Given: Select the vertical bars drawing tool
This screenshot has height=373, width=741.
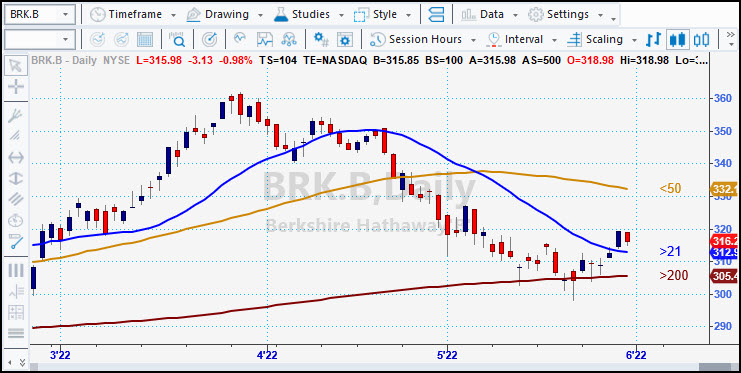Looking at the screenshot, I should tap(16, 270).
